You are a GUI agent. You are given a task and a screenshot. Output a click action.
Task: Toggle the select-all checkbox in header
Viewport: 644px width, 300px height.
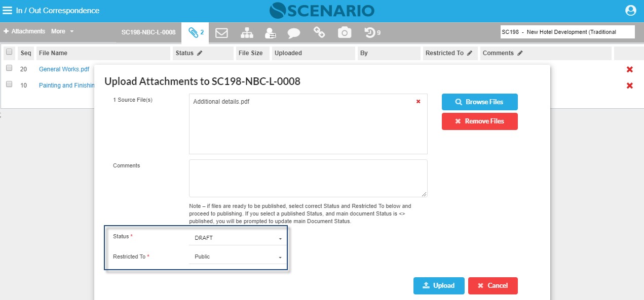[9, 52]
